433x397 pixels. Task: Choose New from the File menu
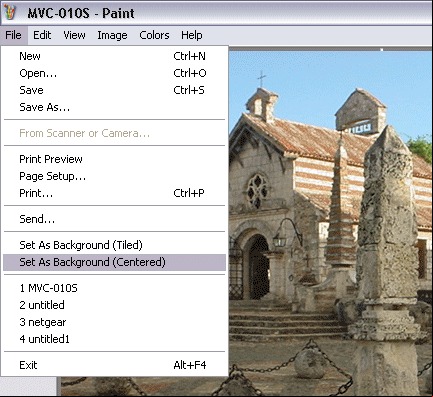[114, 56]
